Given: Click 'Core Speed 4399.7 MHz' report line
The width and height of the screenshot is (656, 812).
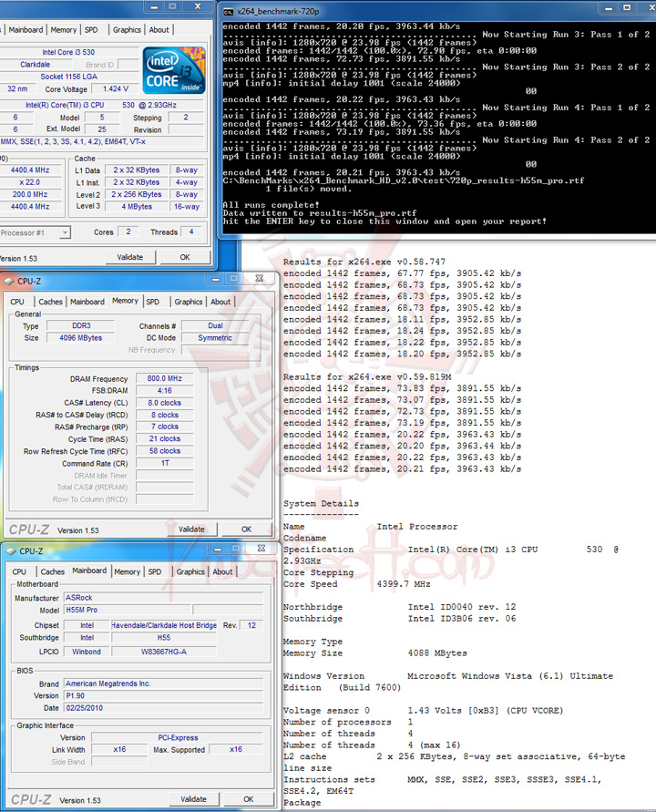Looking at the screenshot, I should pos(357,584).
